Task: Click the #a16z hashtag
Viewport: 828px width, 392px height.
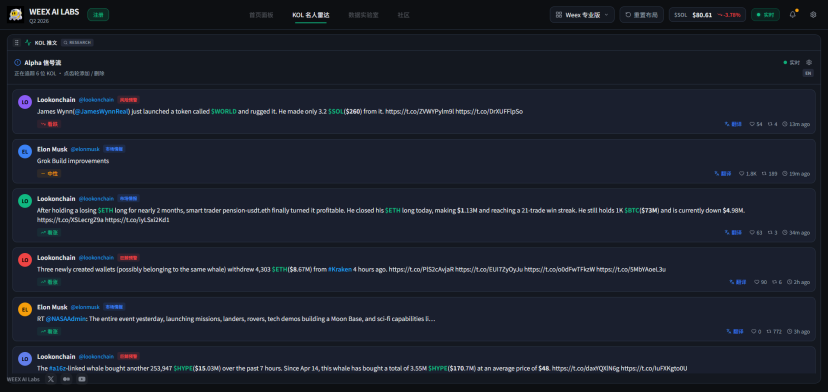Action: tap(57, 368)
